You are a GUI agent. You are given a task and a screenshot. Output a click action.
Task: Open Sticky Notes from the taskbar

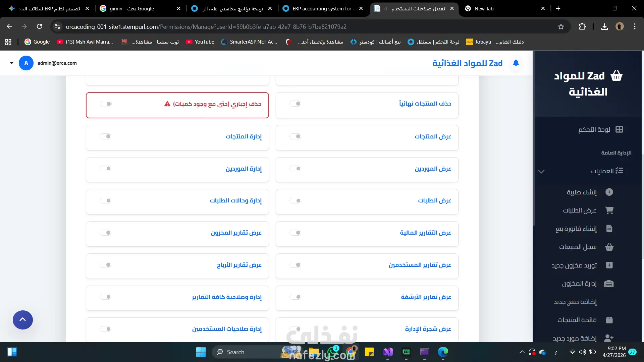[369, 352]
